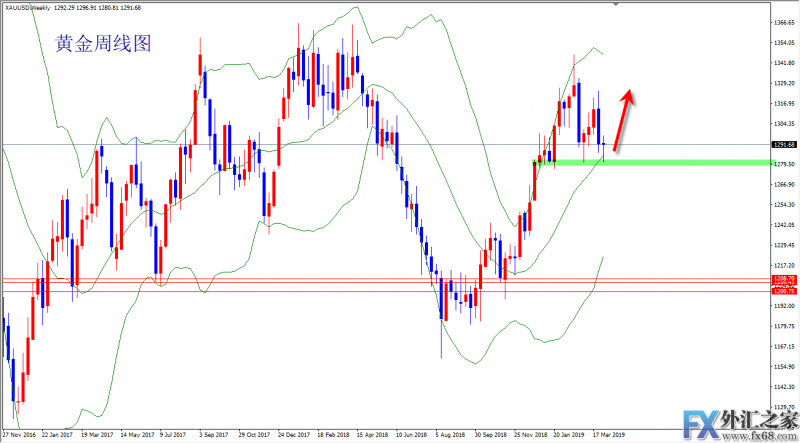Click the 5 Aug 2018 date label
The image size is (800, 443).
(452, 436)
